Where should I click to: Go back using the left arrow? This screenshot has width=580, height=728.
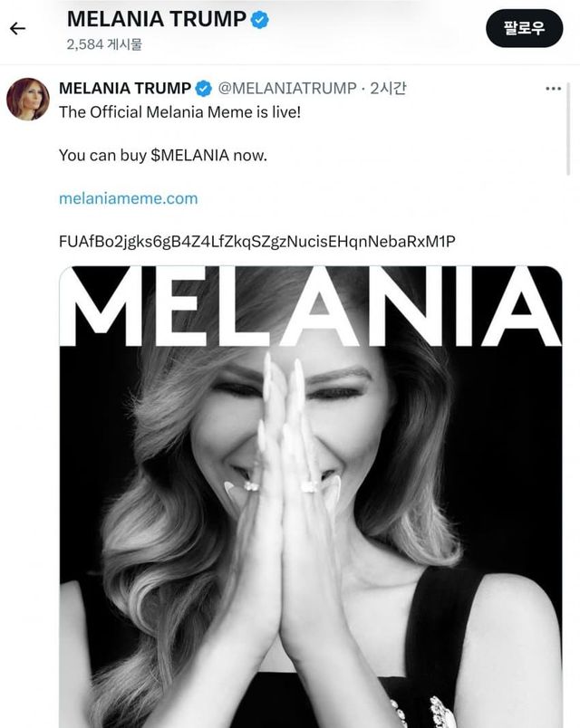pos(17,28)
